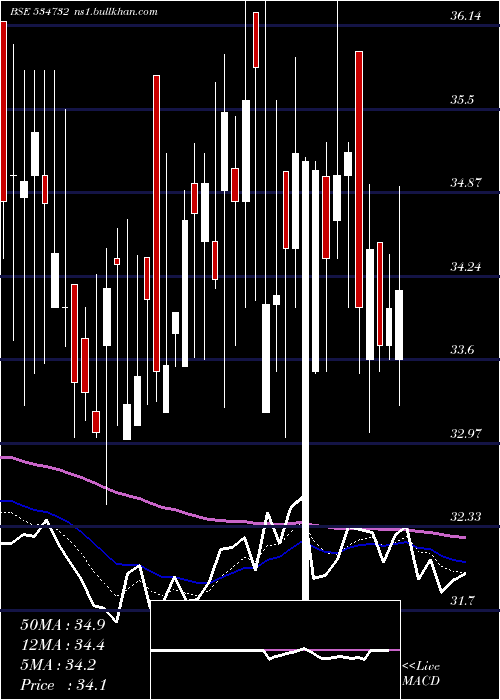Click the BSE 534732 ticker text

coord(40,12)
